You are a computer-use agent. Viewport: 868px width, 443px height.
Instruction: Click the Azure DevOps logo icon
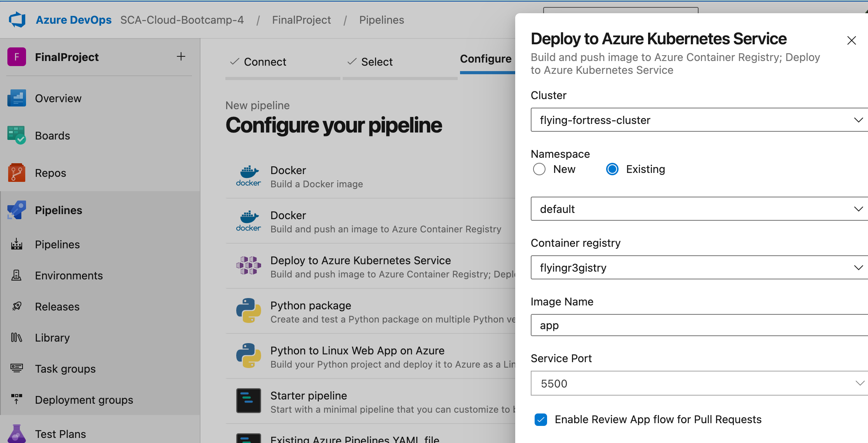(x=17, y=20)
